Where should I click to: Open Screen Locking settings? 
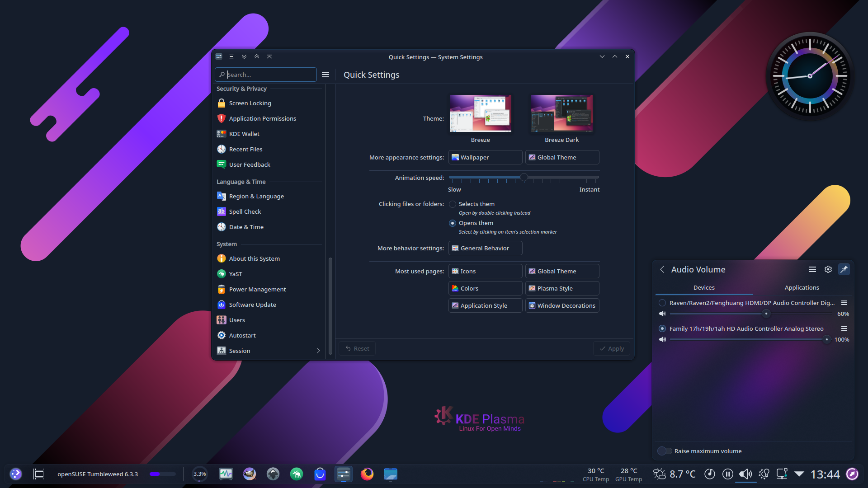pos(269,103)
